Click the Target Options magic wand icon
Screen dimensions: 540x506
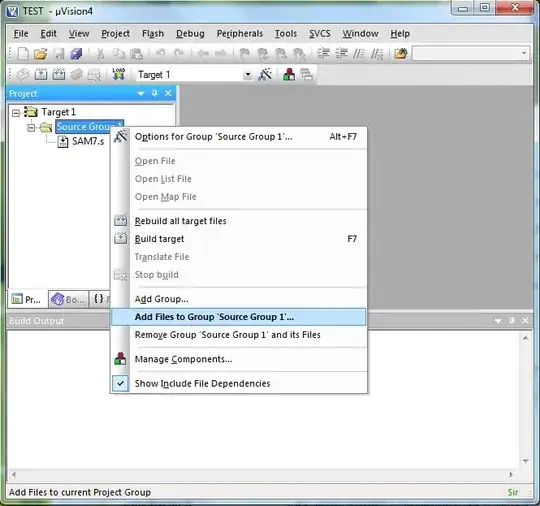click(265, 74)
